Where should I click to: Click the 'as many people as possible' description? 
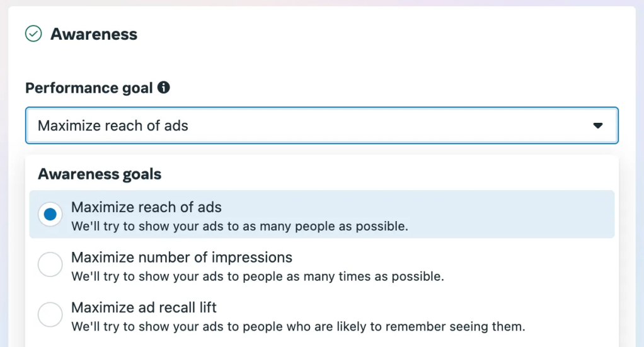pos(239,226)
